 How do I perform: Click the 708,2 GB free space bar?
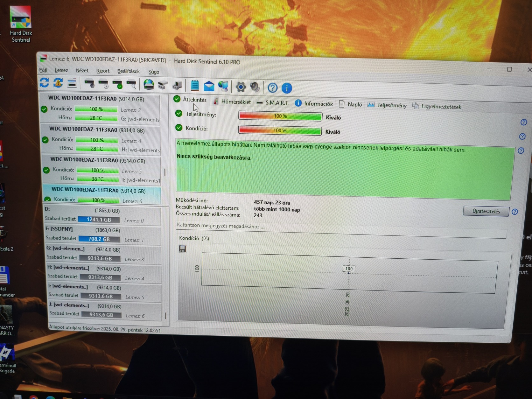pyautogui.click(x=99, y=239)
